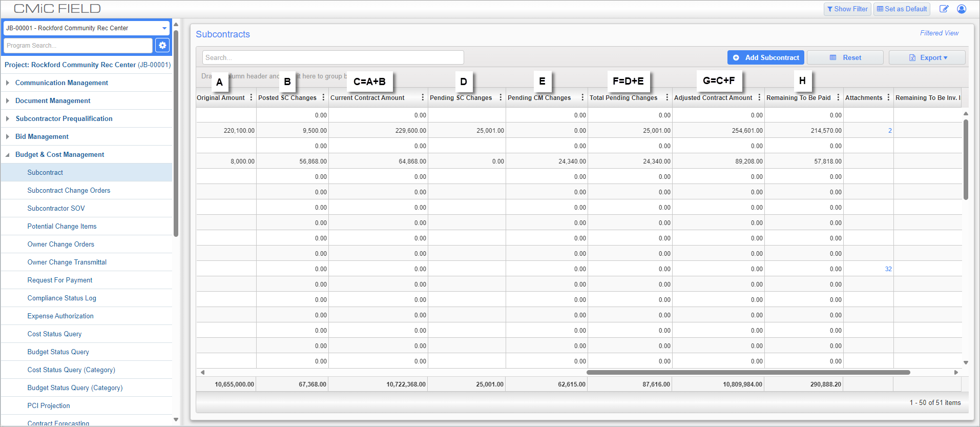Select cell with value 57,818.00
Image resolution: width=980 pixels, height=427 pixels.
(804, 161)
